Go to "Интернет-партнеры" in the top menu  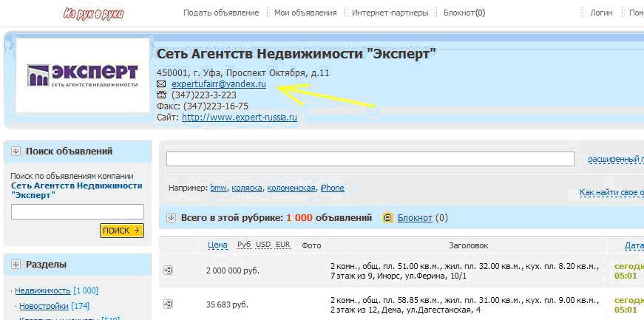coord(390,13)
